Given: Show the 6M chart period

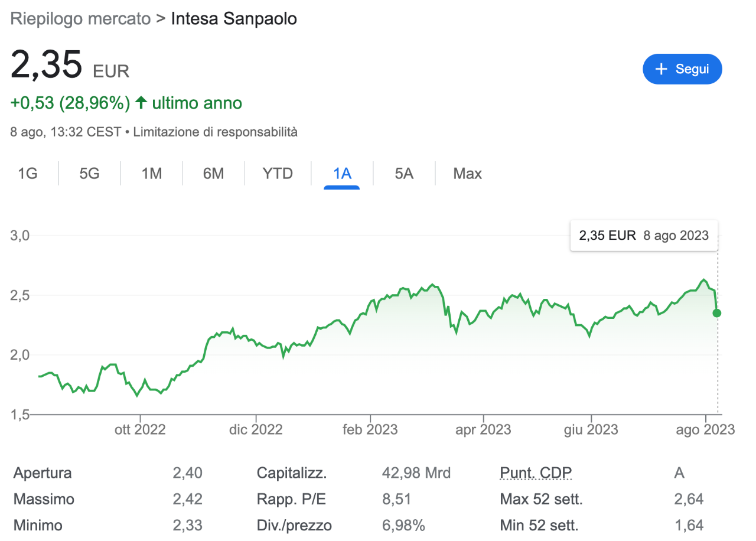Looking at the screenshot, I should [213, 174].
